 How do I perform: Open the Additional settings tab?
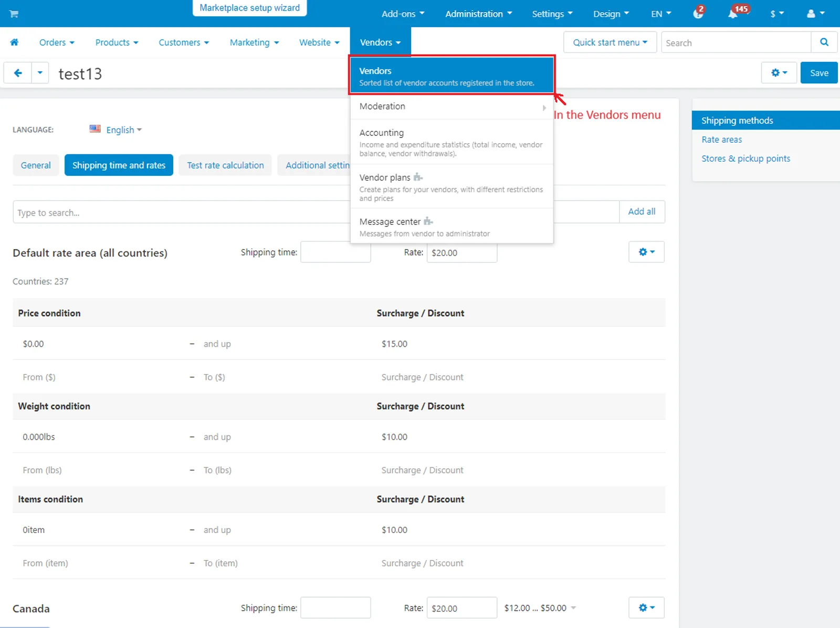click(x=314, y=165)
